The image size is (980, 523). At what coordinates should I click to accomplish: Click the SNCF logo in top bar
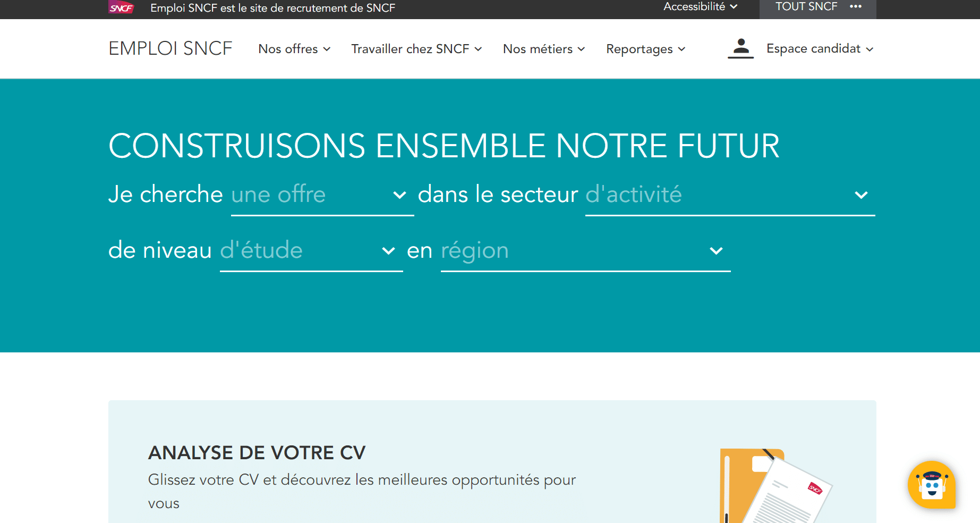(121, 7)
